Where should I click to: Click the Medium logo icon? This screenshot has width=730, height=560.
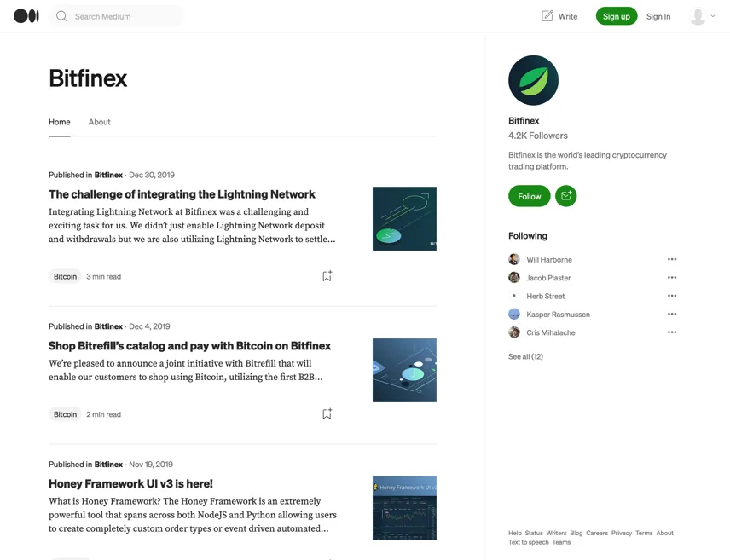point(26,16)
